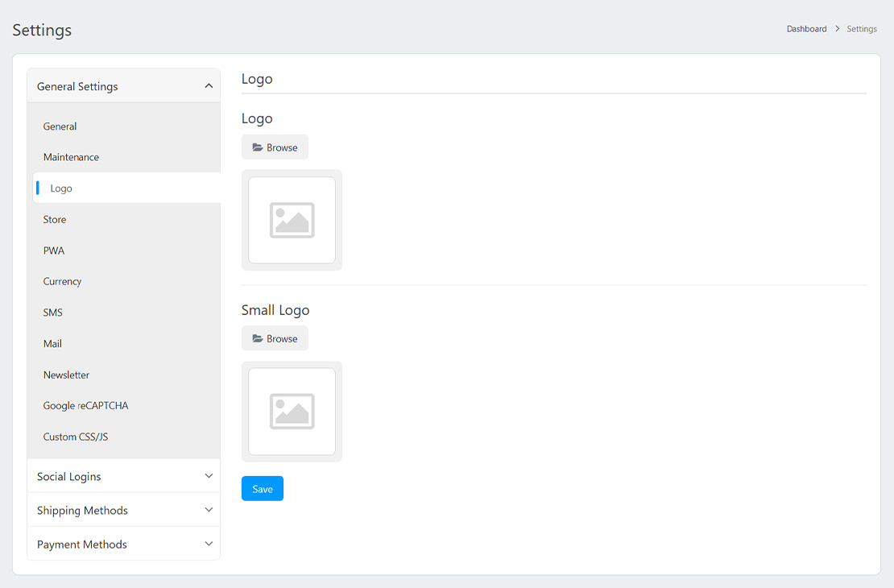Open the Maintenance settings item
The image size is (894, 588).
pos(72,157)
